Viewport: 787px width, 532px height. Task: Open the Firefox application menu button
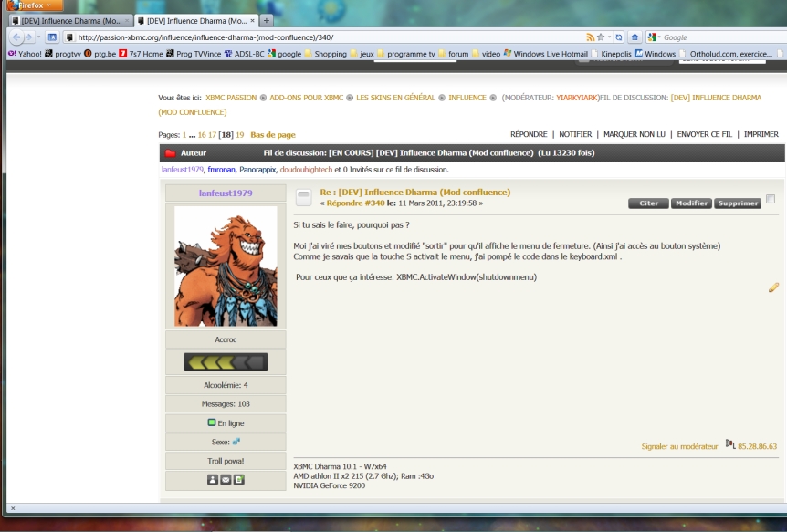pyautogui.click(x=35, y=5)
